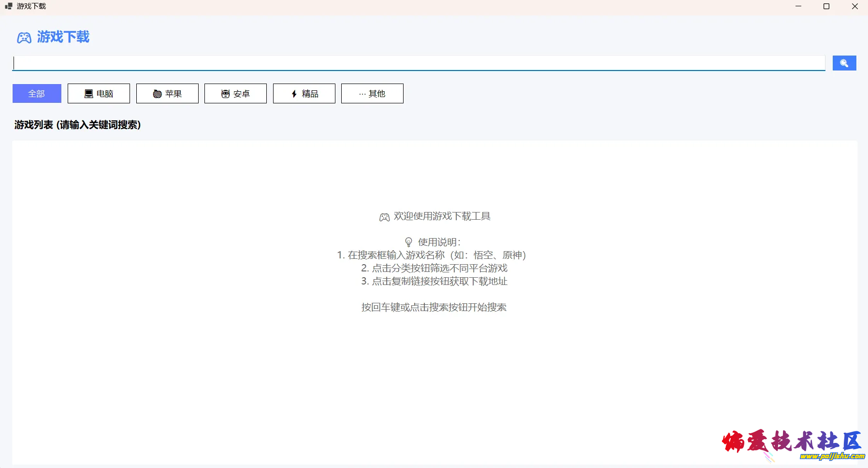
Task: Click the 游戏下载 header title text
Action: pyautogui.click(x=63, y=37)
